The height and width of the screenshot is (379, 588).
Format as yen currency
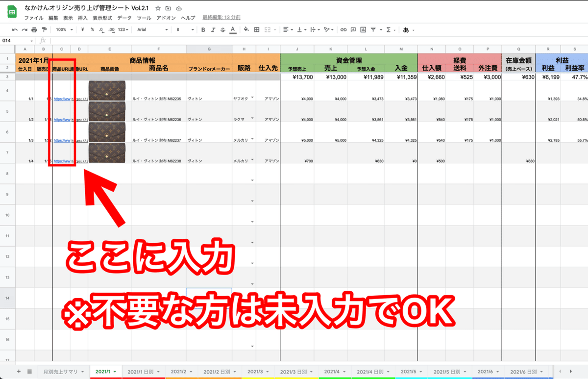tap(83, 29)
